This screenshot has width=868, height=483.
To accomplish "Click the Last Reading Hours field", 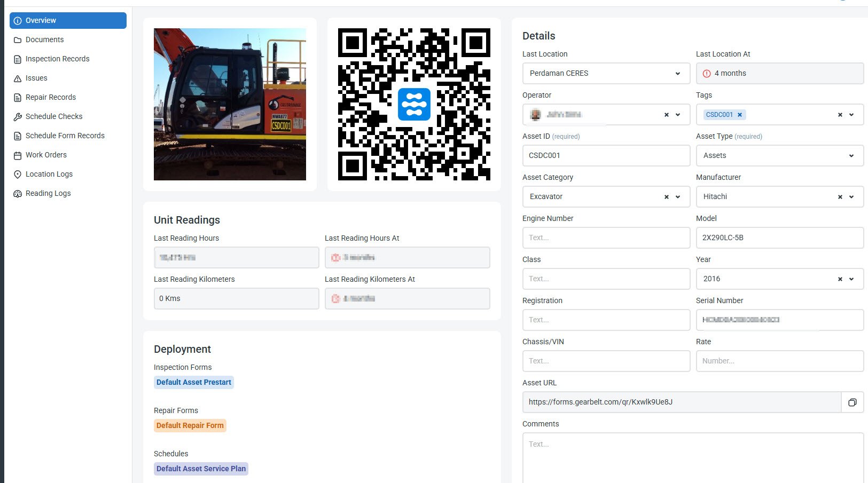I will [236, 258].
